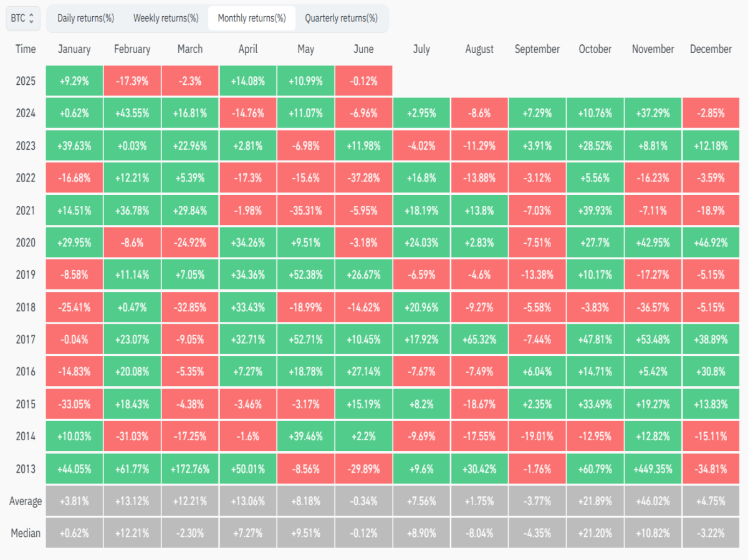Click the 2013 November +449.35% cell
The width and height of the screenshot is (748, 560).
[x=653, y=469]
